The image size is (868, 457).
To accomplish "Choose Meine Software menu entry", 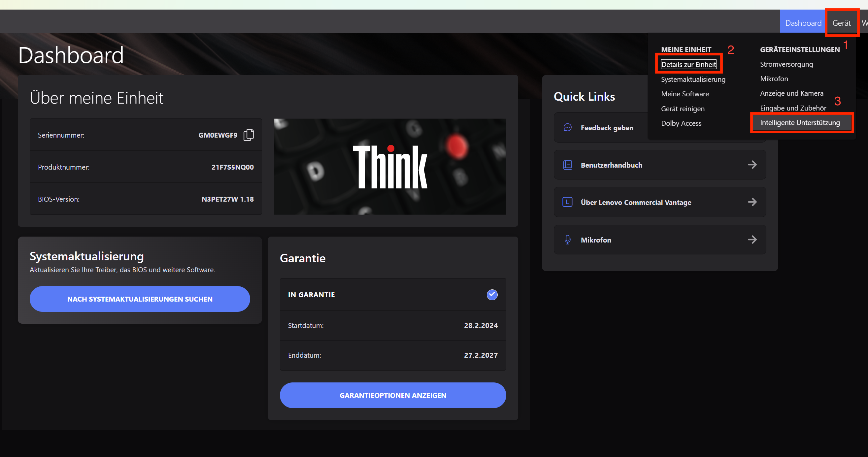I will click(x=685, y=94).
